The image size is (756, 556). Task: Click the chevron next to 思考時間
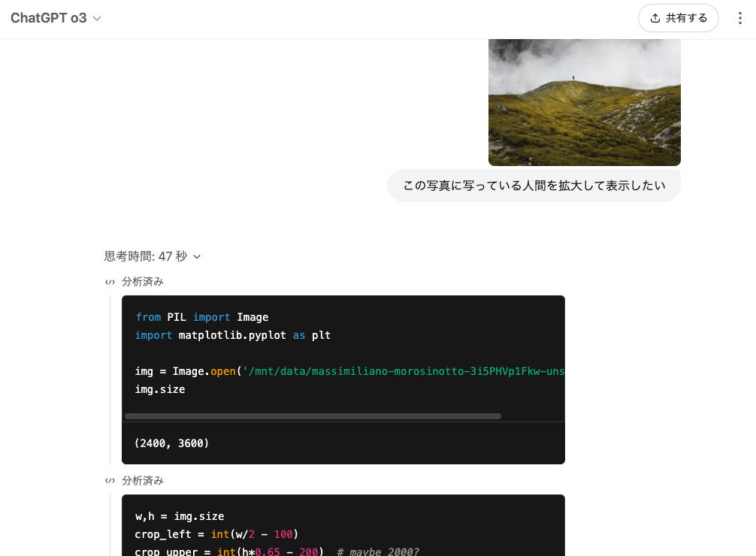coord(197,257)
